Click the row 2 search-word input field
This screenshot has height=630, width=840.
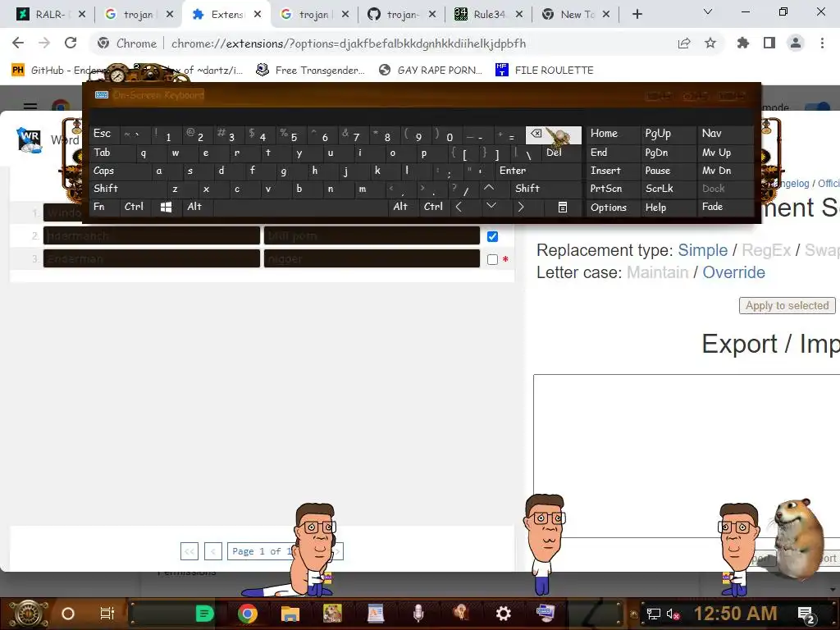(152, 235)
